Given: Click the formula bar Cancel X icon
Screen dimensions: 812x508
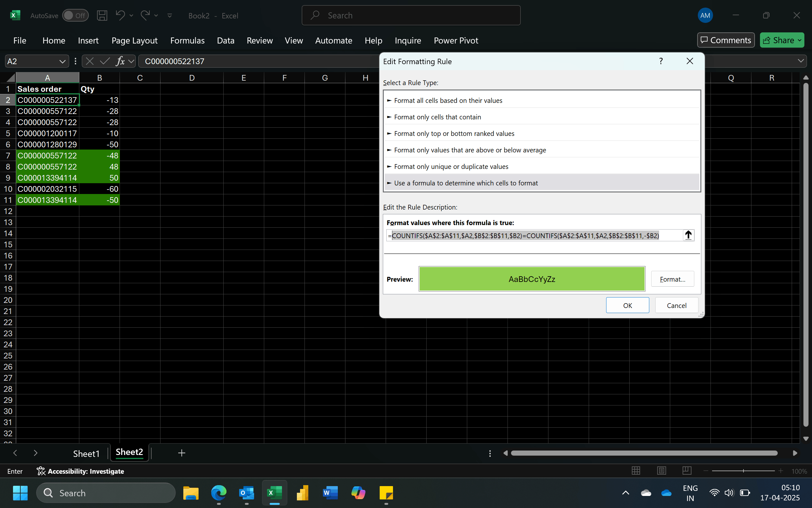Looking at the screenshot, I should [x=89, y=61].
